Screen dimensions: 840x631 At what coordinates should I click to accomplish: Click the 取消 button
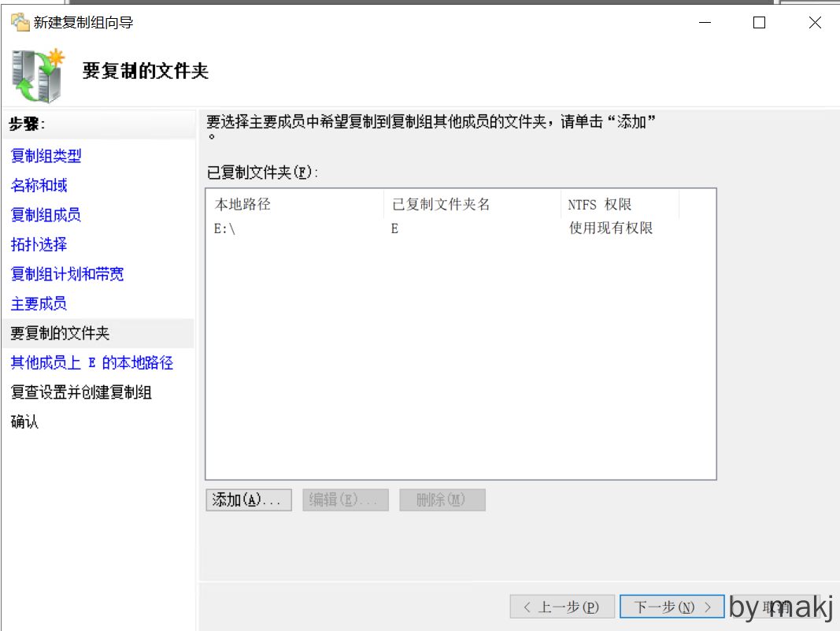(x=775, y=607)
